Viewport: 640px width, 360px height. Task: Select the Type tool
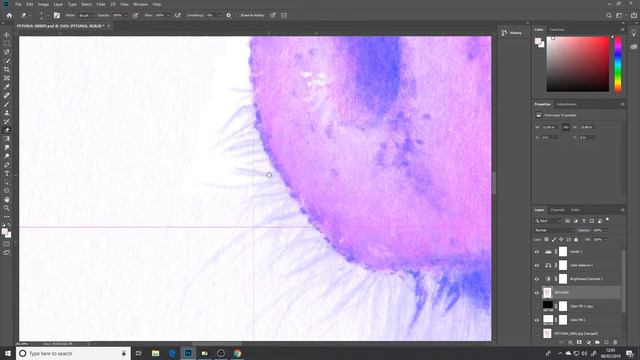[7, 173]
